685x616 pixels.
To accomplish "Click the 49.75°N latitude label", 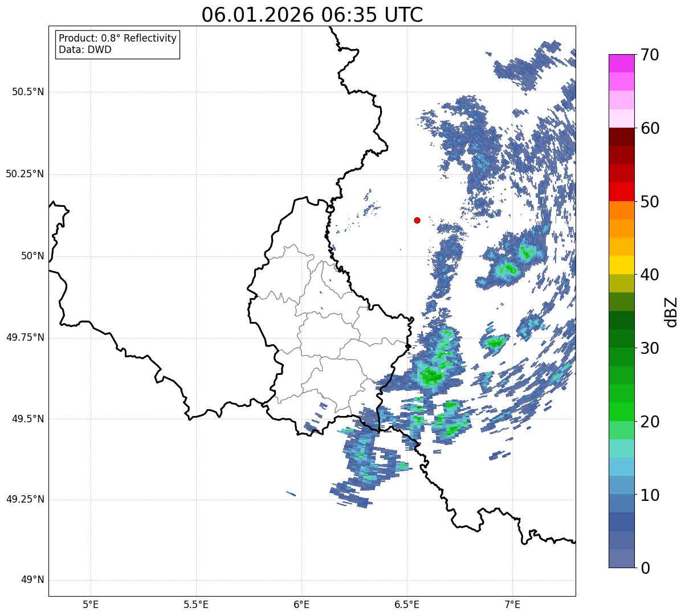I will (x=25, y=337).
